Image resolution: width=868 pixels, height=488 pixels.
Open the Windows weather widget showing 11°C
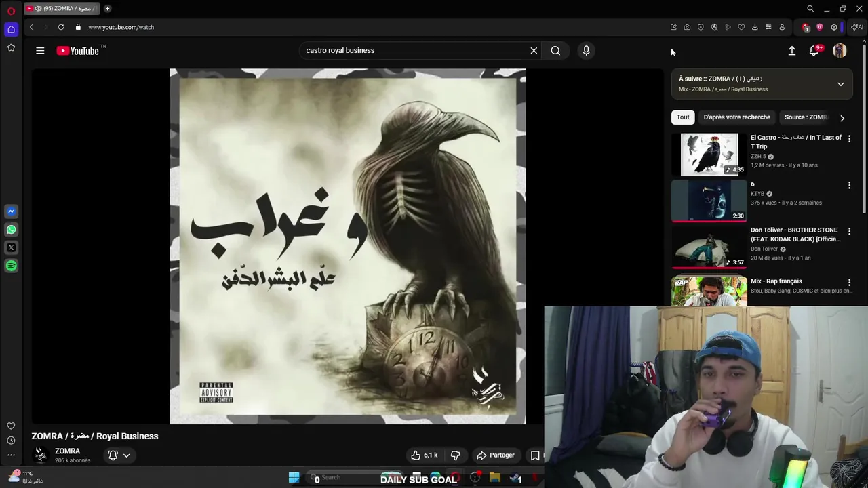(26, 477)
